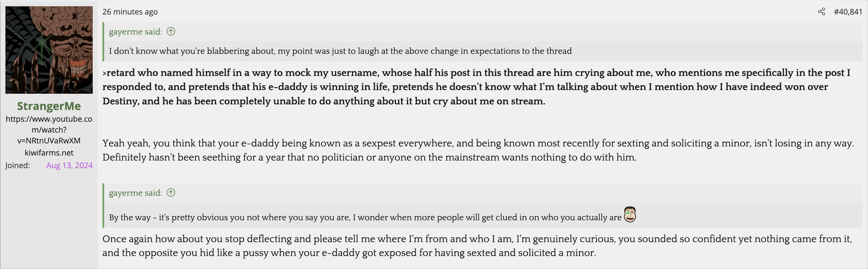Click the up-arrow icon in the first gayerme quote
The image size is (868, 269).
[171, 31]
